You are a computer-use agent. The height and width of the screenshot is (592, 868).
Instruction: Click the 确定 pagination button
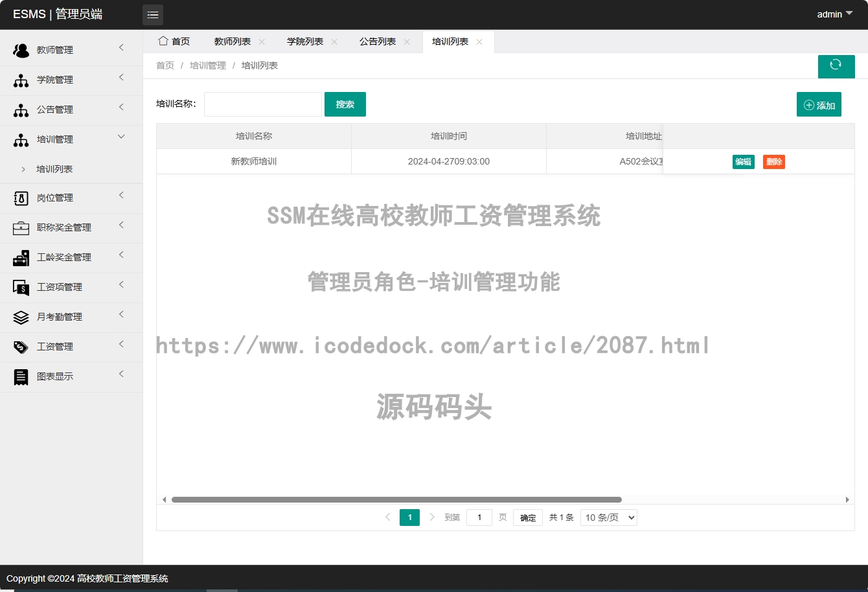[x=528, y=518]
